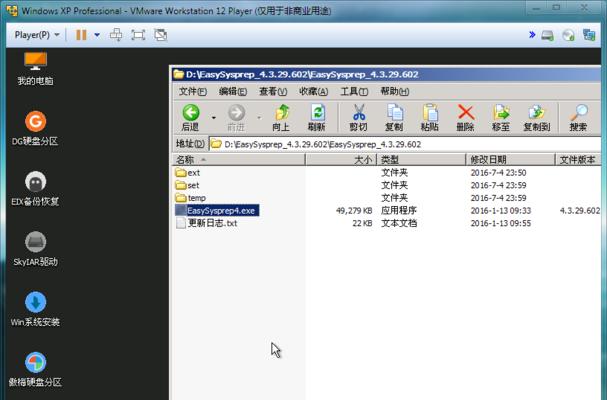This screenshot has width=607, height=400.
Task: Click Send Ctrl+Alt+Del VMware toolbar icon
Action: point(116,35)
